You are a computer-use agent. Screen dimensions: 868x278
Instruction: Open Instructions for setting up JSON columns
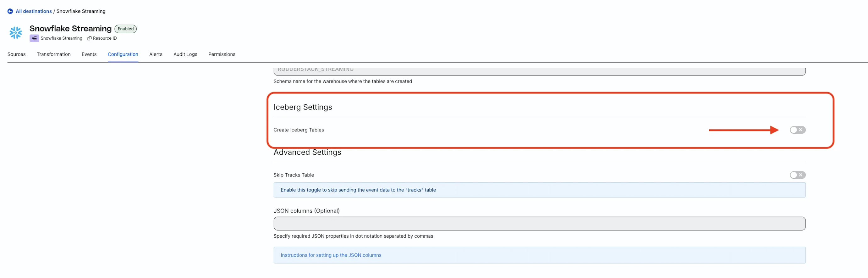(331, 255)
